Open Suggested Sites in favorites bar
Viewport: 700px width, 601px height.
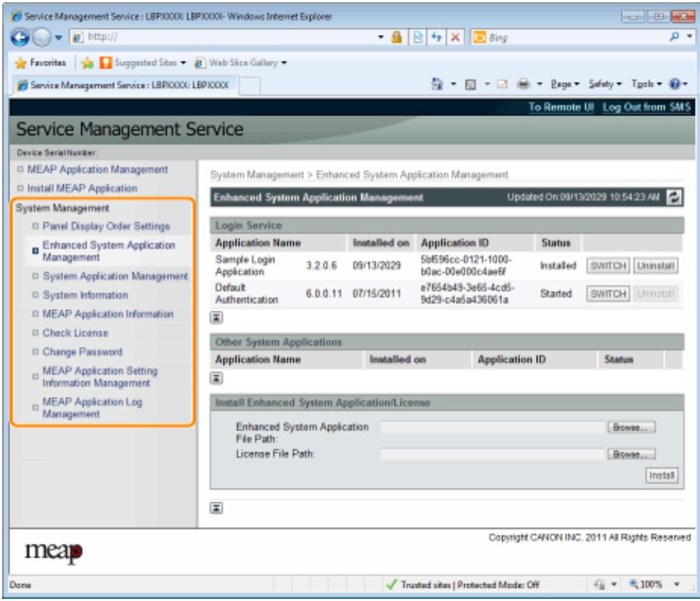click(x=142, y=63)
